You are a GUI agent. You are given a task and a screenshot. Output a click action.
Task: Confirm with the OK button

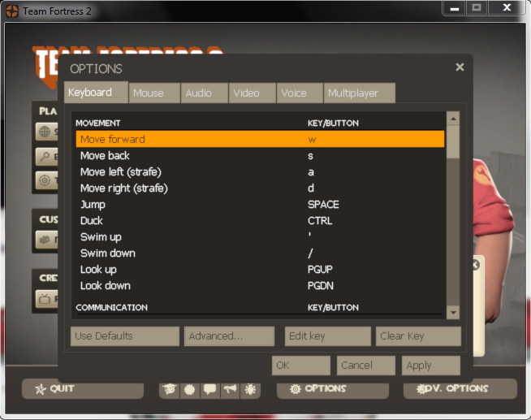coord(301,366)
